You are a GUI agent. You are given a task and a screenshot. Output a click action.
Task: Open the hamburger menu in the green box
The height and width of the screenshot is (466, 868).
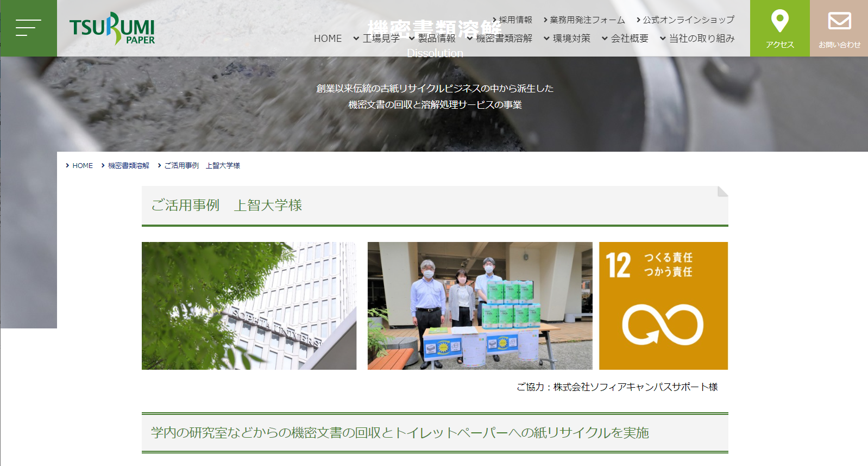coord(28,28)
